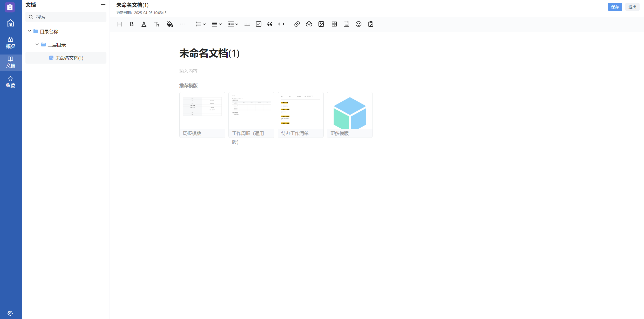Click the 退出 exit button
The image size is (644, 319).
point(632,7)
